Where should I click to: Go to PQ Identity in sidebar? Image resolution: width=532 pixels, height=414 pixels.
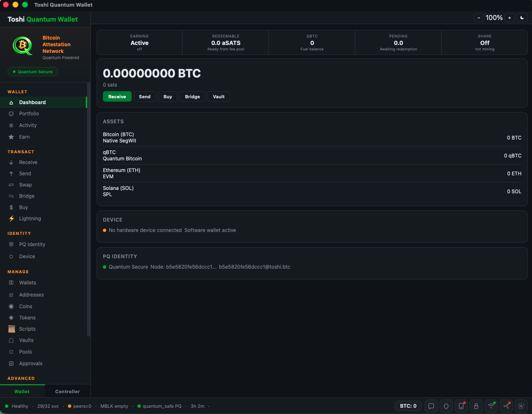pyautogui.click(x=32, y=244)
